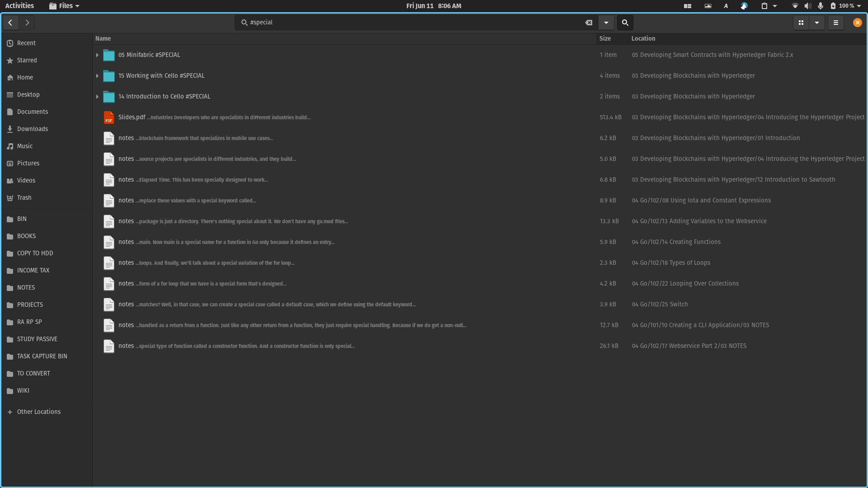
Task: Open Desktop in the sidebar
Action: click(47, 94)
